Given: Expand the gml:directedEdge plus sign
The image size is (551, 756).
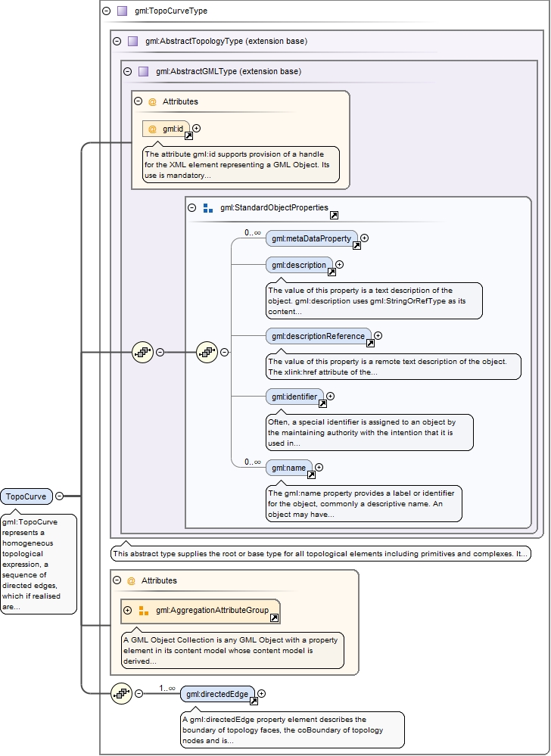Looking at the screenshot, I should point(261,693).
